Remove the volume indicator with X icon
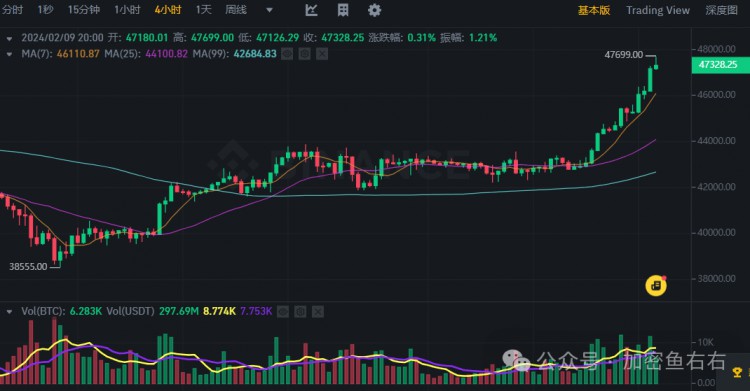This screenshot has width=750, height=391. click(318, 312)
